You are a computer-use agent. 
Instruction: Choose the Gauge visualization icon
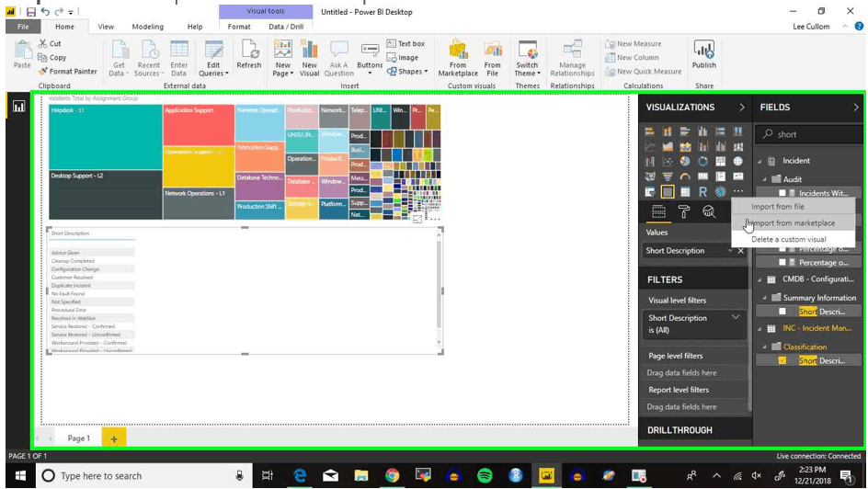tap(685, 176)
